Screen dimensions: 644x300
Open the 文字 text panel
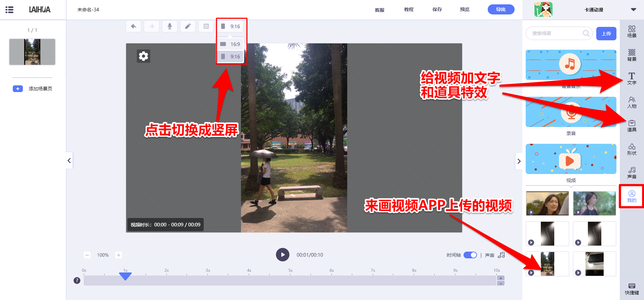(632, 79)
